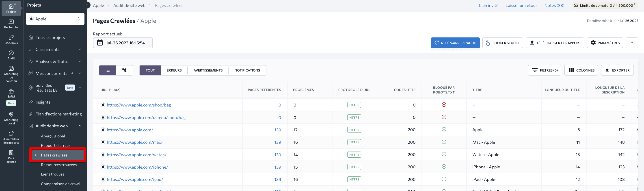Image resolution: width=644 pixels, height=191 pixels.
Task: Open the https://www.apple.com/shop/bag URL link
Action: pyautogui.click(x=139, y=105)
